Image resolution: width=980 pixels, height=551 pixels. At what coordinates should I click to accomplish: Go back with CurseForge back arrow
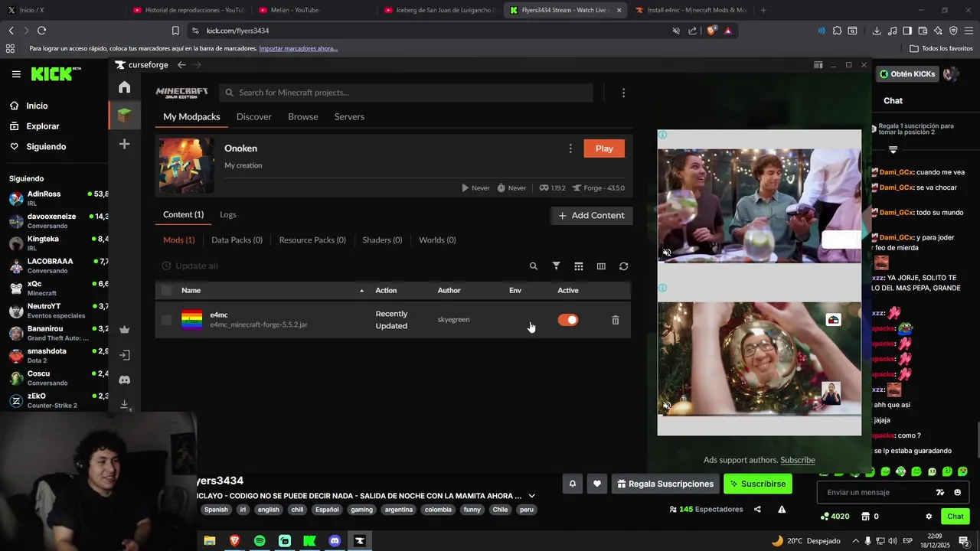click(x=181, y=65)
